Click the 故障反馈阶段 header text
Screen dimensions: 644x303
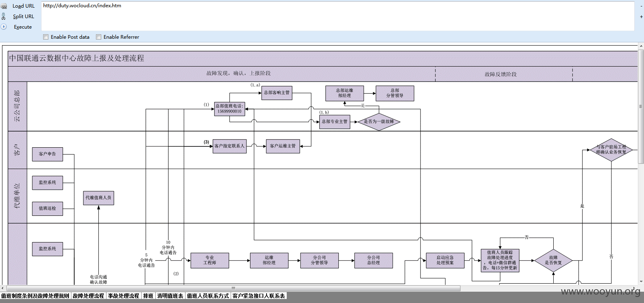click(500, 75)
